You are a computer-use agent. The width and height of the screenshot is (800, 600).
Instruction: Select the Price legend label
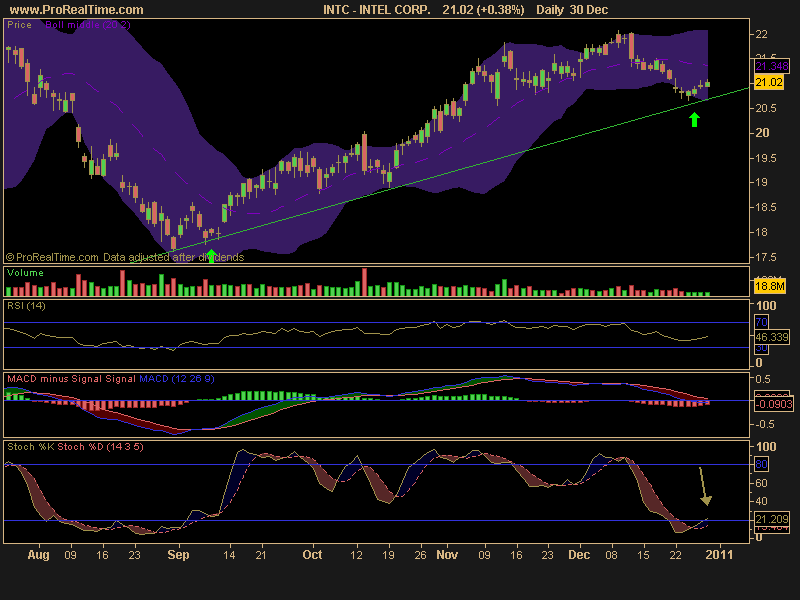point(19,24)
